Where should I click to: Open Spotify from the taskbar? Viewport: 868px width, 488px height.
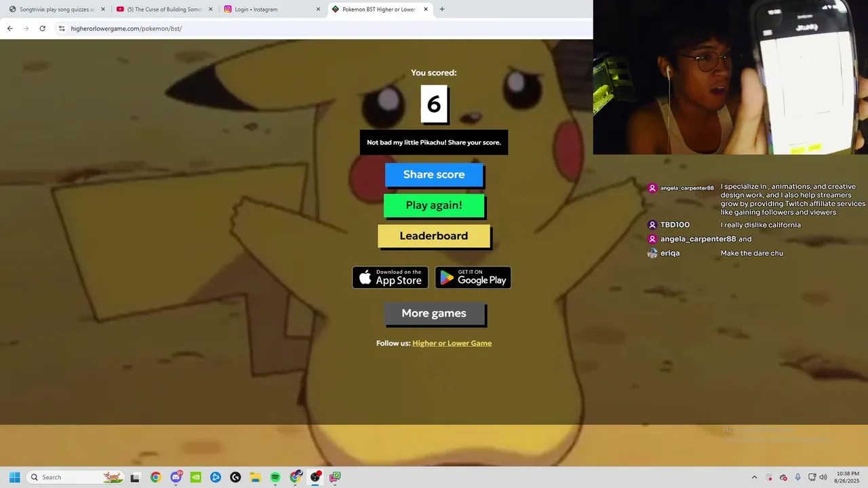(x=275, y=477)
